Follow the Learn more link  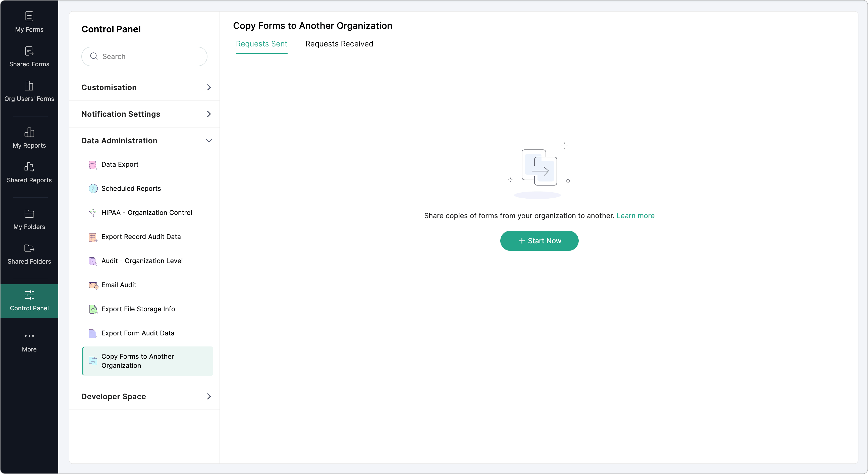[635, 216]
